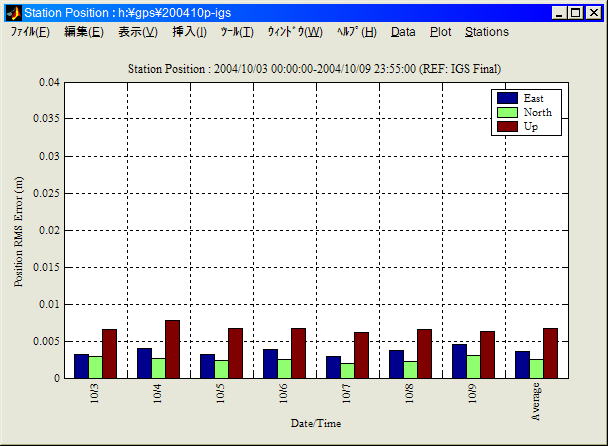Select the blue East bar for 10/9
The height and width of the screenshot is (446, 608).
click(x=459, y=361)
